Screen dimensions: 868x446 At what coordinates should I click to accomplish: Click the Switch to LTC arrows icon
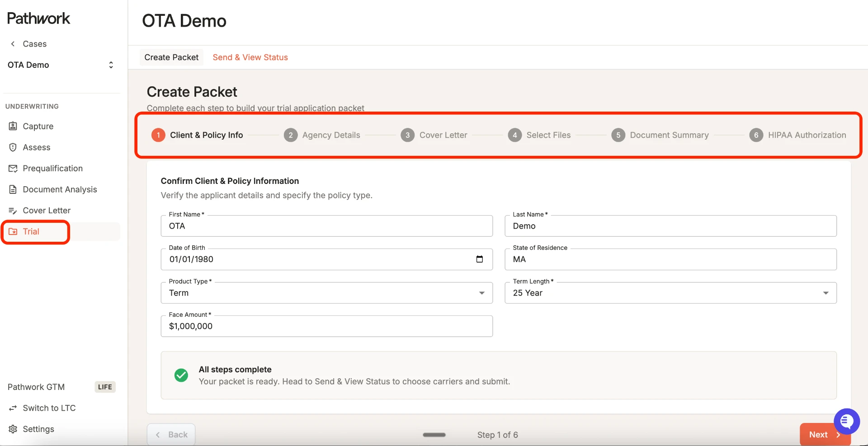13,408
